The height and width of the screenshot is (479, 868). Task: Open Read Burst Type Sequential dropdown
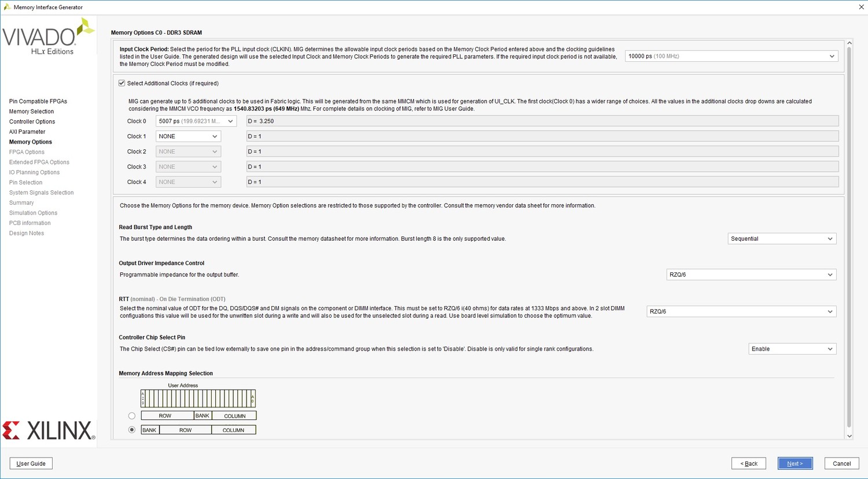782,239
